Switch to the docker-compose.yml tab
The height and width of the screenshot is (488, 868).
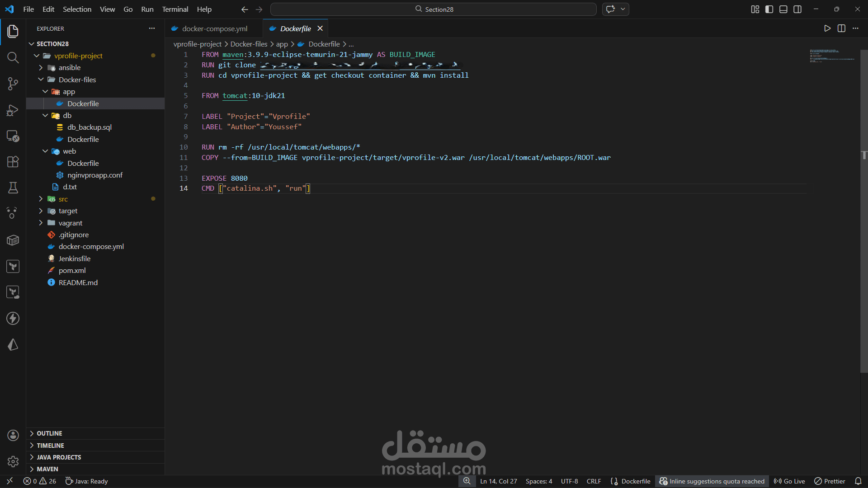[x=214, y=28]
